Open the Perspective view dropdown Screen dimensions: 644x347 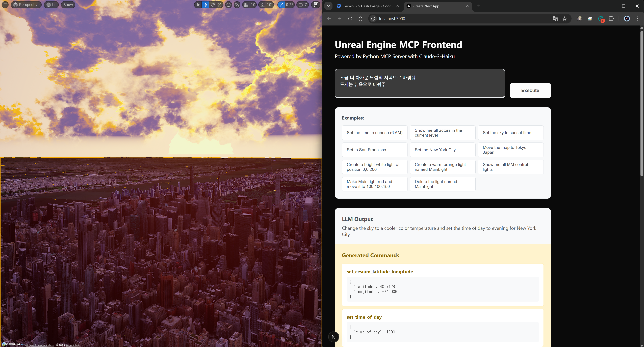coord(26,5)
